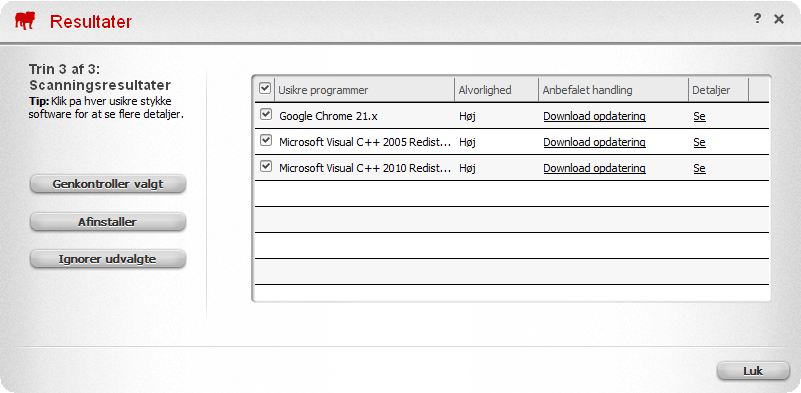The width and height of the screenshot is (801, 393).
Task: Open Download opdatering for Visual C++ 2005
Action: [x=594, y=142]
